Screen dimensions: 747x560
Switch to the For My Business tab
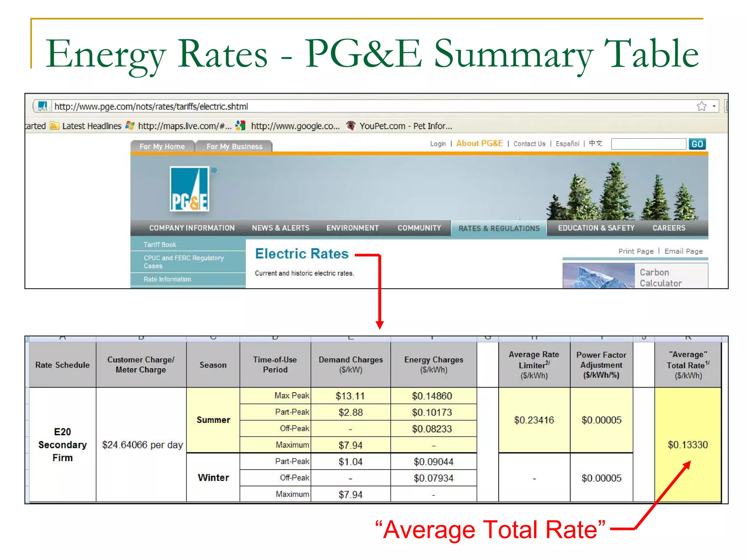click(234, 146)
